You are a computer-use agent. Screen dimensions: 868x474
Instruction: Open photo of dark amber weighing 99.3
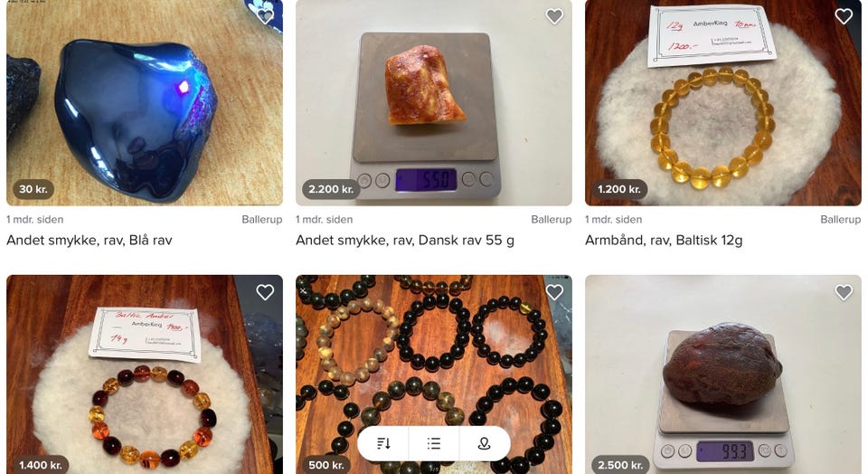[723, 374]
